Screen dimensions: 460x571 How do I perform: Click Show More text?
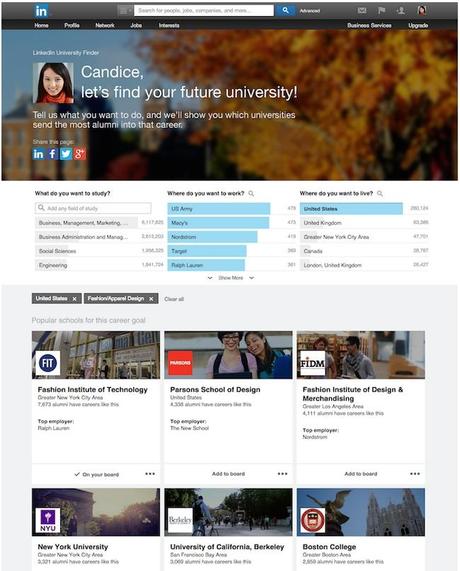(x=231, y=278)
